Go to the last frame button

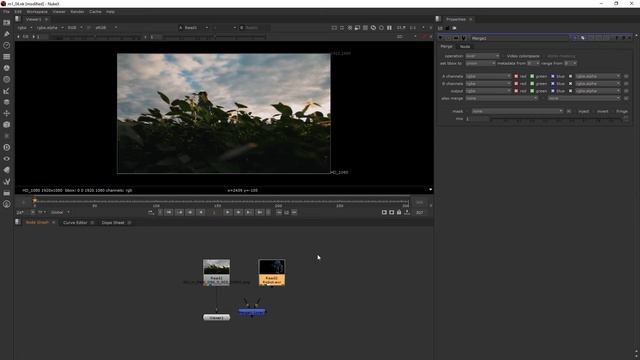[259, 212]
